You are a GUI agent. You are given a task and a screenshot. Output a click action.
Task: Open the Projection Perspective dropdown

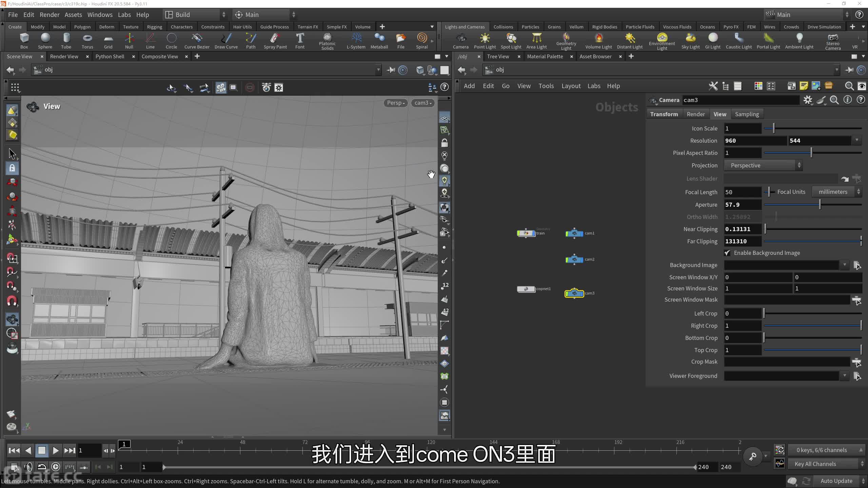763,165
